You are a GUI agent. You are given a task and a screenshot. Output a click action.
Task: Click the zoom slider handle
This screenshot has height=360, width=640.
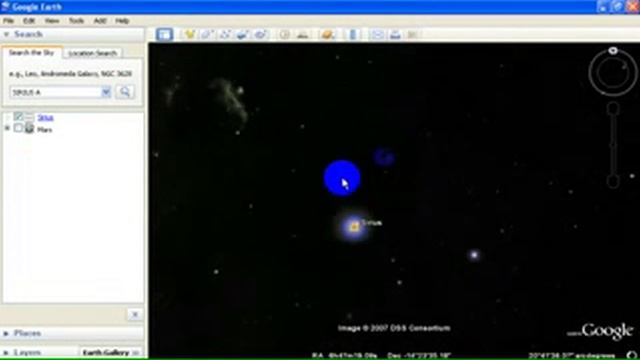tap(613, 145)
